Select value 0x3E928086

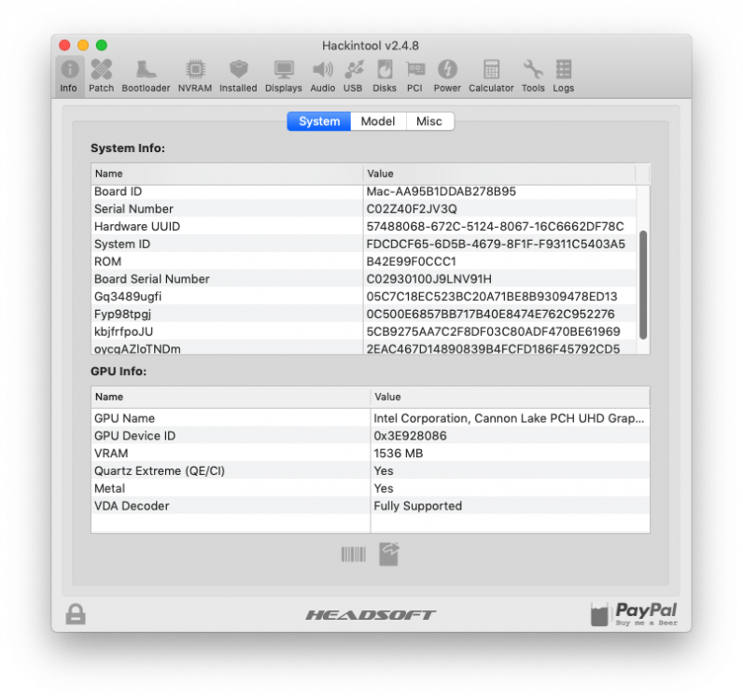pyautogui.click(x=410, y=436)
